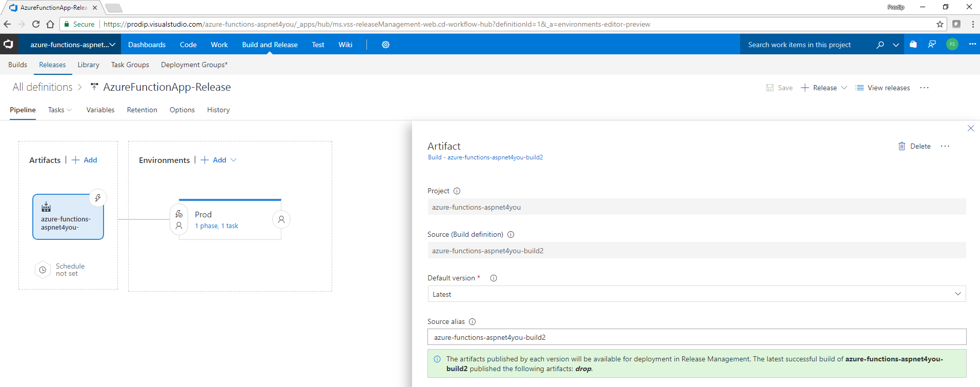Open Task Groups tab
This screenshot has height=387, width=980.
tap(130, 65)
